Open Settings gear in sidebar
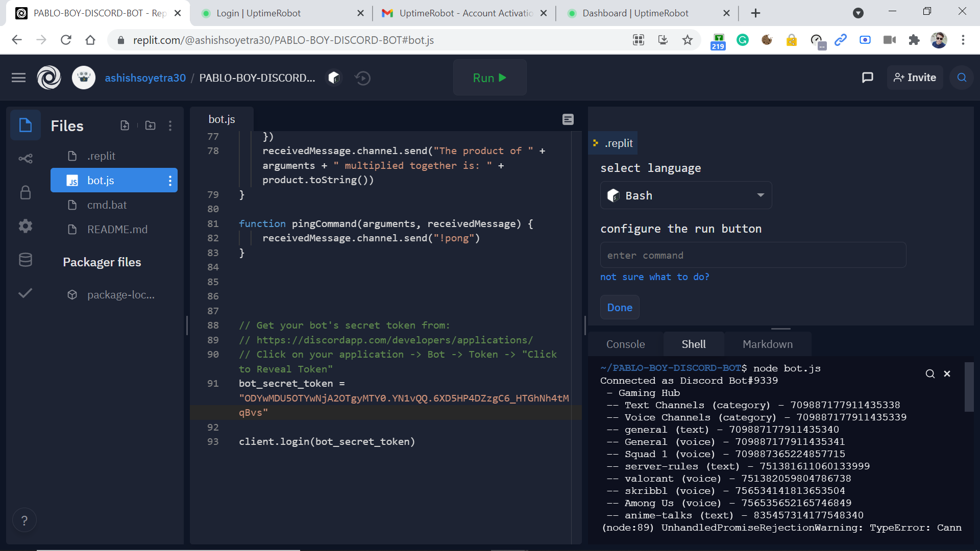Screen dimensions: 980x551 [x=26, y=226]
